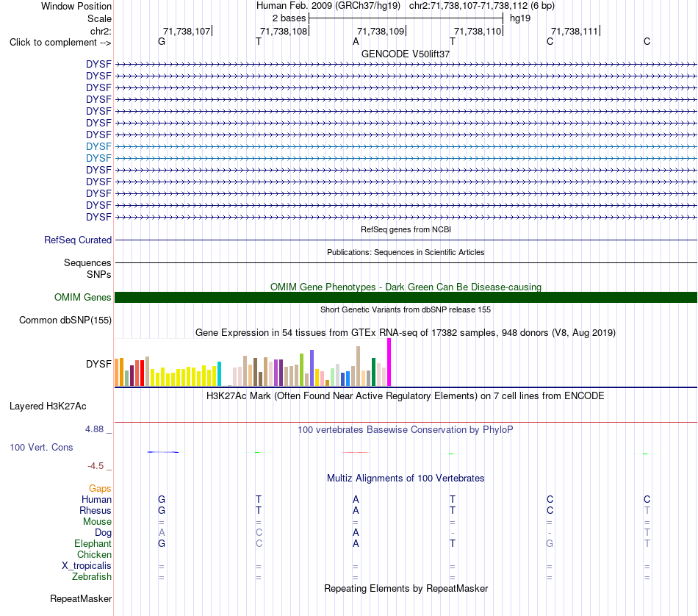This screenshot has height=616, width=698.
Task: Select the Gaps row label
Action: 100,489
